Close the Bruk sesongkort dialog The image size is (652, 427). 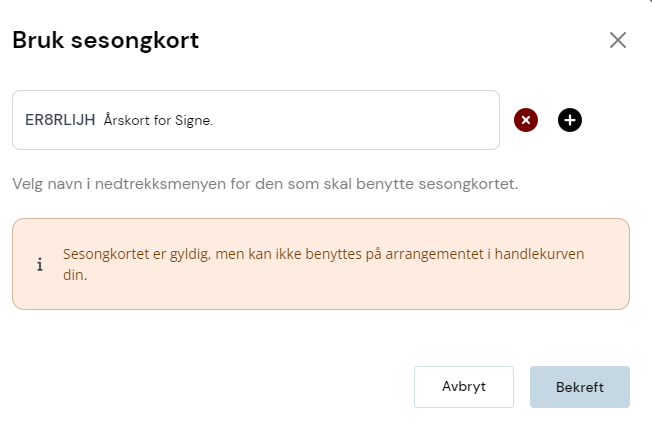click(x=617, y=40)
